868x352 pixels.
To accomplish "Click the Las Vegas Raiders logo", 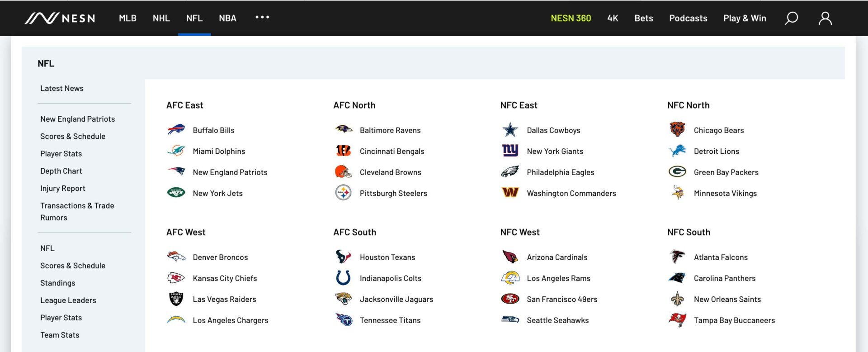I will click(x=176, y=299).
